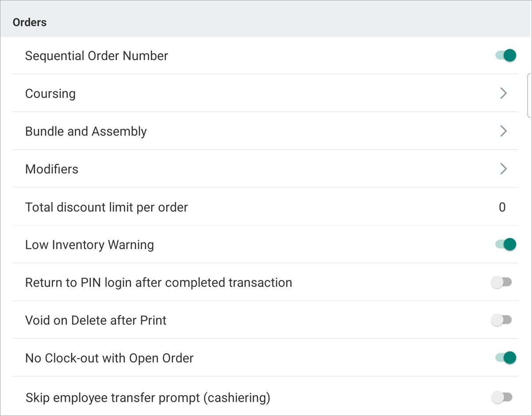This screenshot has height=416, width=532.
Task: Select the Orders section header
Action: tap(29, 22)
